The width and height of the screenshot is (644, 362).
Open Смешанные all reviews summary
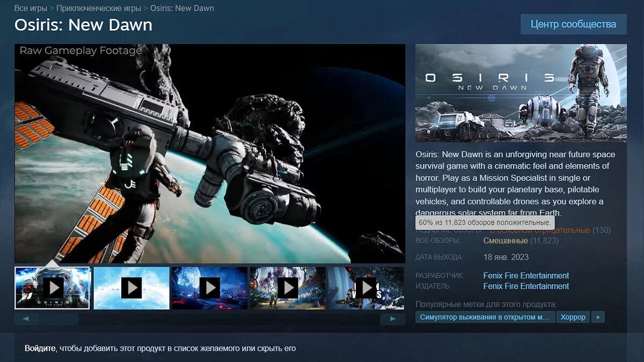click(x=505, y=241)
